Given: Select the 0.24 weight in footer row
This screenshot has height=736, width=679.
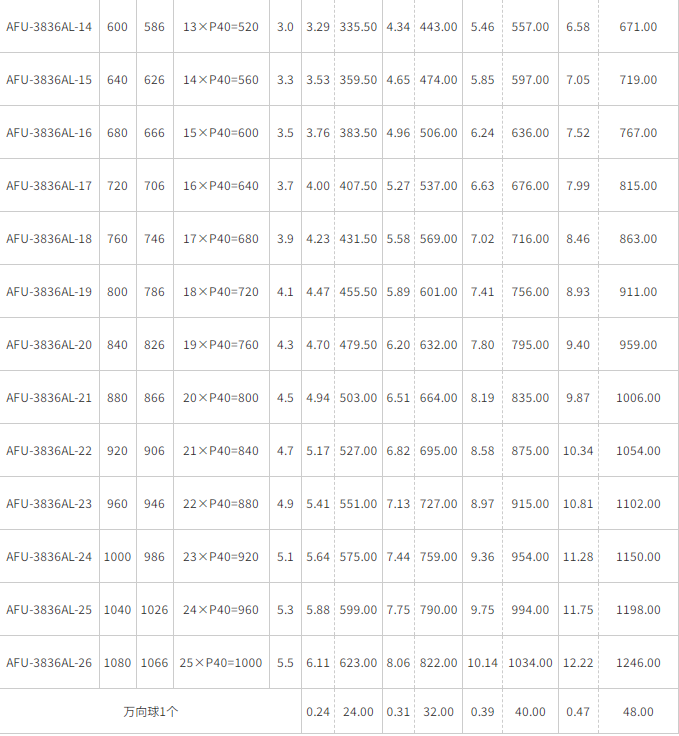Looking at the screenshot, I should click(318, 712).
